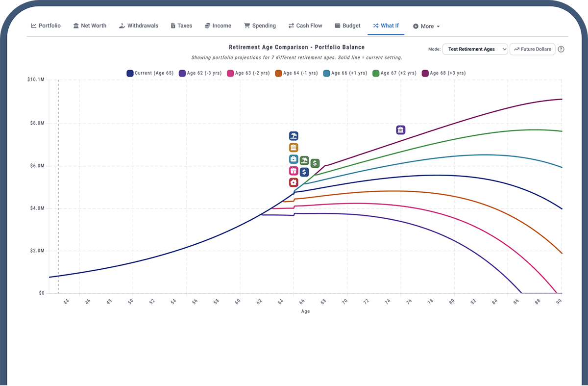Toggle the Current (Age 65) legend series
The image size is (588, 386).
click(x=149, y=73)
